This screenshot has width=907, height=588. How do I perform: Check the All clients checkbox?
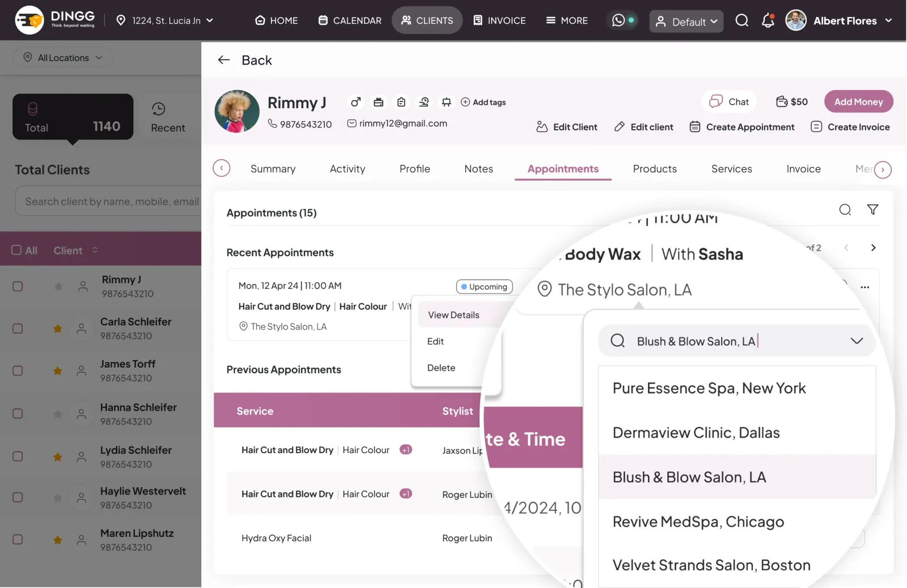(x=17, y=250)
